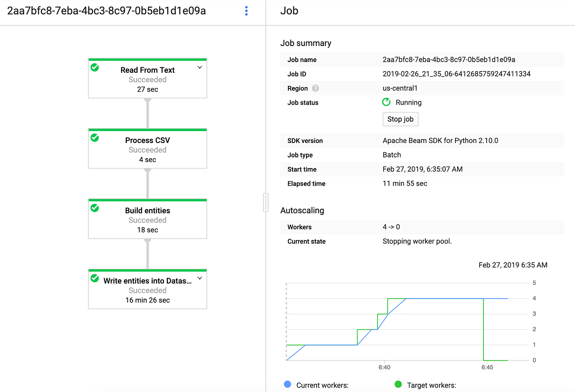Screen dimensions: 575x392
Task: Click the Job panel heading
Action: [x=289, y=11]
